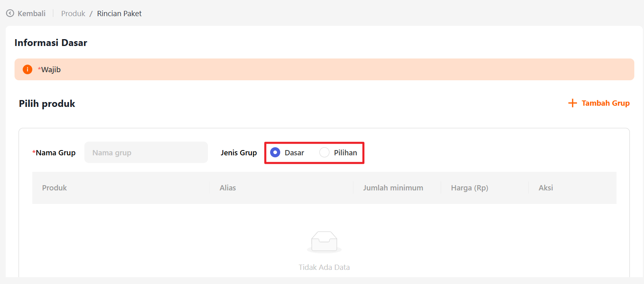The width and height of the screenshot is (644, 284).
Task: Click the orange info icon in Wajib banner
Action: tap(27, 69)
